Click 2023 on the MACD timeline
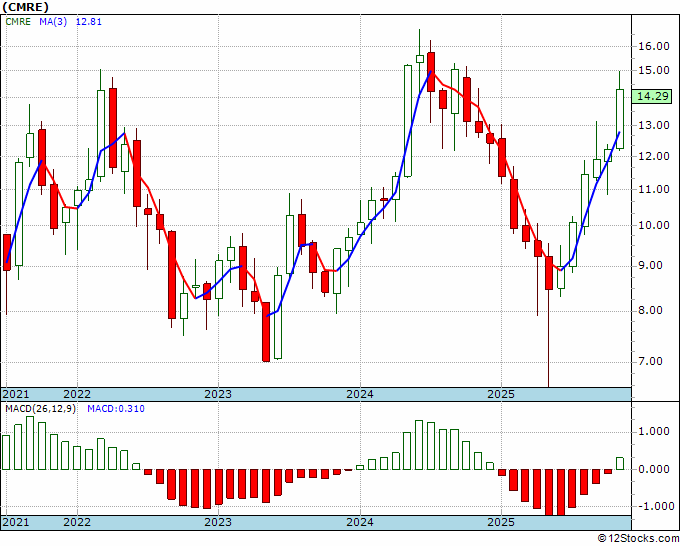 coord(218,522)
